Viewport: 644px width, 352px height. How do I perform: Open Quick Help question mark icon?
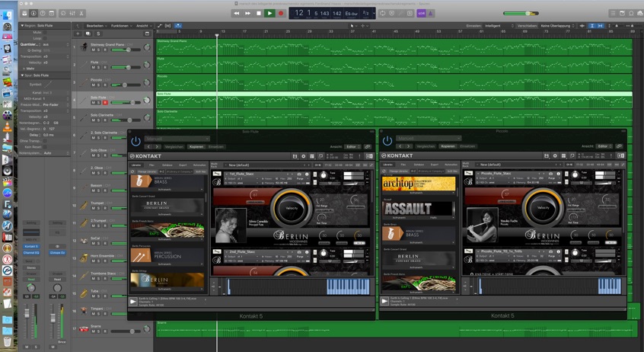coord(43,13)
